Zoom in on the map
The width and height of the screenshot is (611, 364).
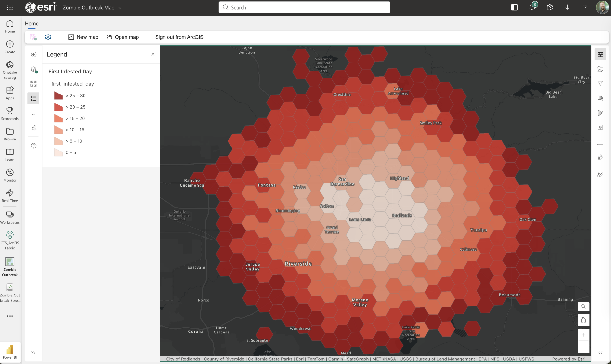[x=583, y=335]
